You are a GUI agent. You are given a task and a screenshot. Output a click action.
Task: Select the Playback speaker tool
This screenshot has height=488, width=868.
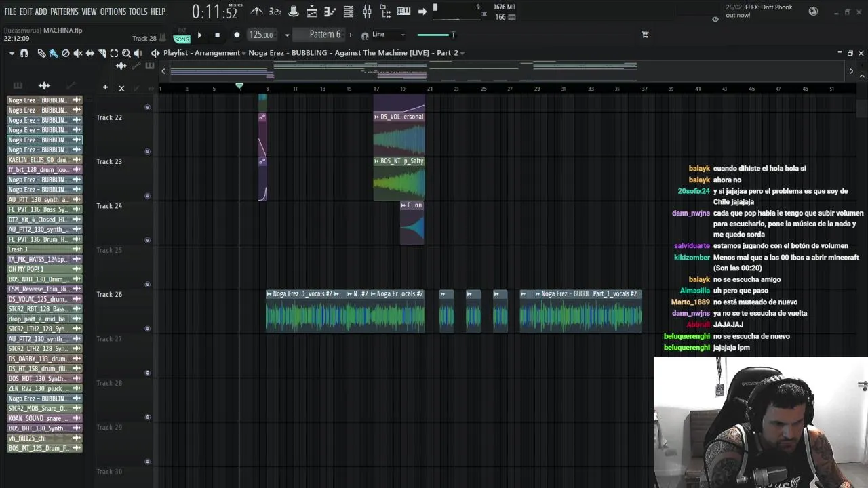point(138,53)
